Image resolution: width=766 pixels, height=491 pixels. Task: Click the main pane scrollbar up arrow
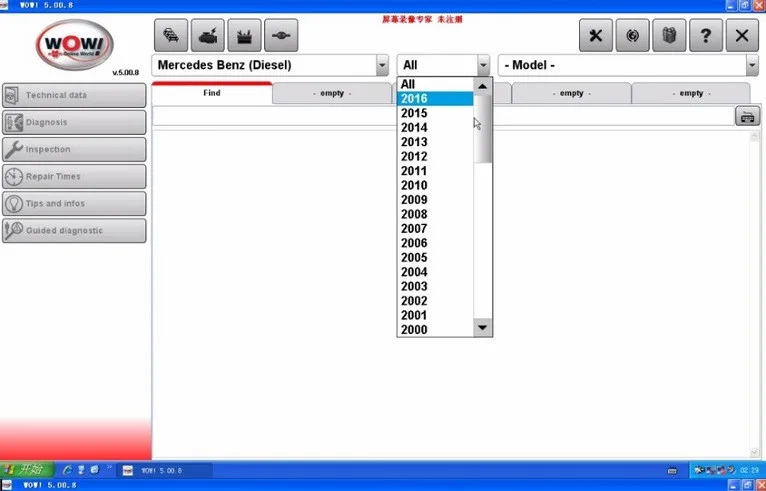click(755, 136)
